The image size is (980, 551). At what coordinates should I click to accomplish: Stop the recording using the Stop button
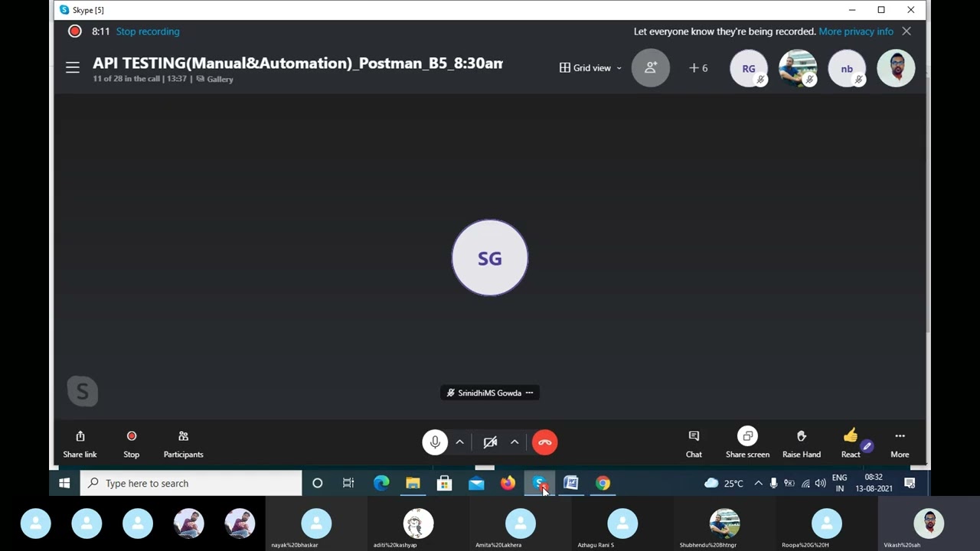pyautogui.click(x=132, y=443)
